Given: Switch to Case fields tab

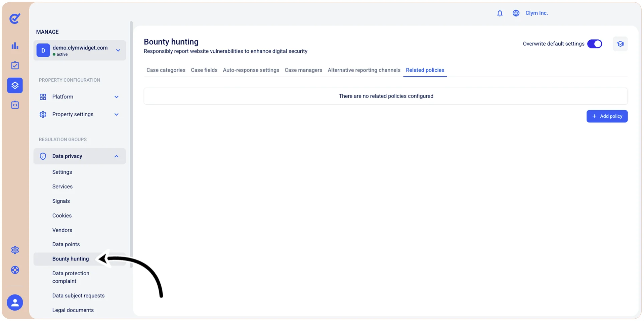Looking at the screenshot, I should (204, 70).
